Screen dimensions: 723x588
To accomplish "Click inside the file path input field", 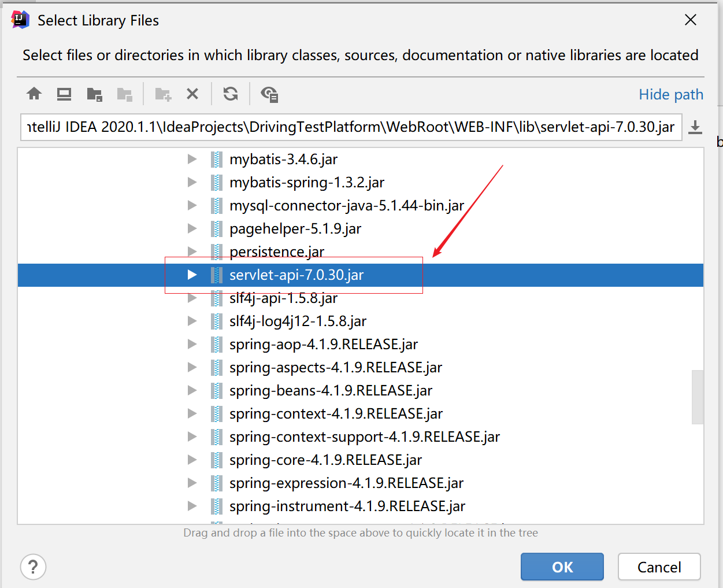I will click(347, 126).
